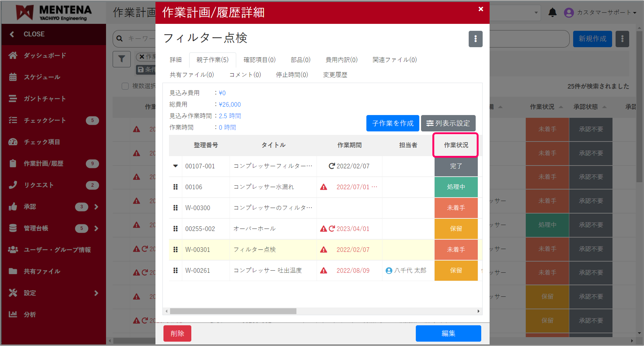Open リクエスト in the sidebar

pos(38,185)
